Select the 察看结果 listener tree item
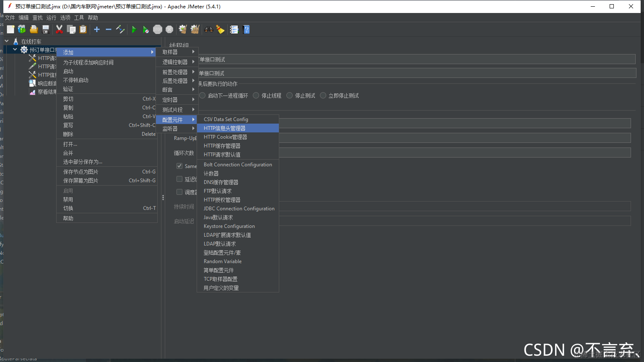 pos(47,92)
